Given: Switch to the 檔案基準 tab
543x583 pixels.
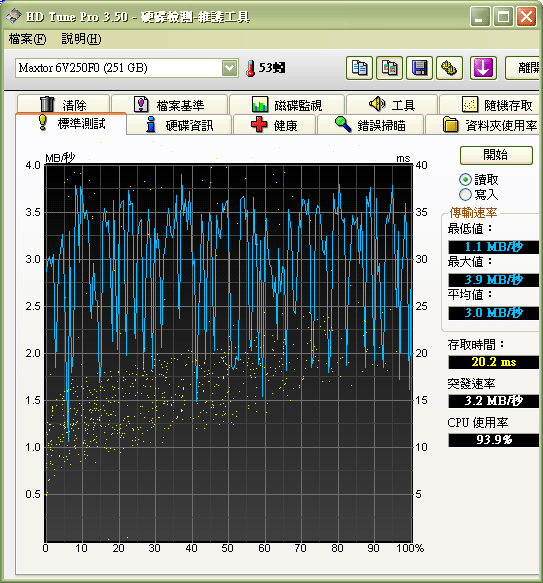Looking at the screenshot, I should pos(170,105).
